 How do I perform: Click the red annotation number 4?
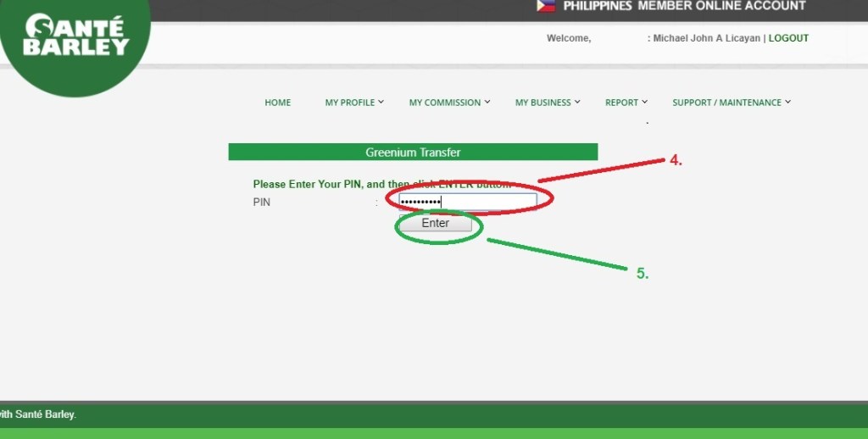(x=676, y=160)
